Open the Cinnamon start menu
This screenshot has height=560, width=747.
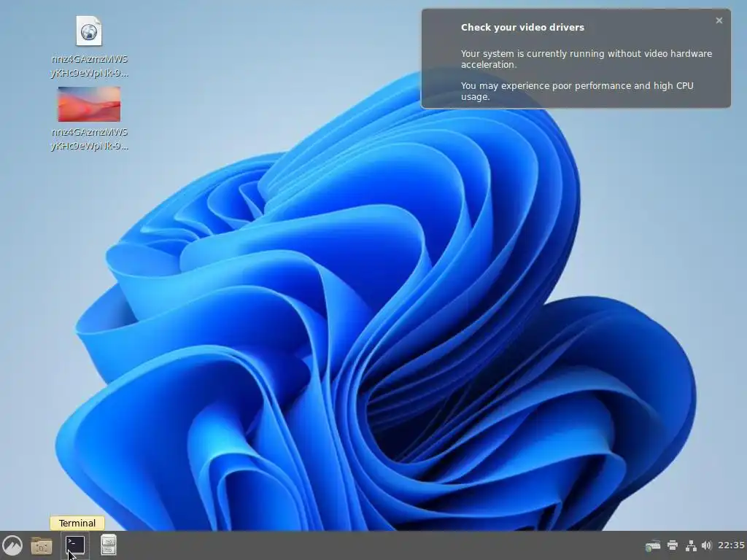click(x=12, y=545)
